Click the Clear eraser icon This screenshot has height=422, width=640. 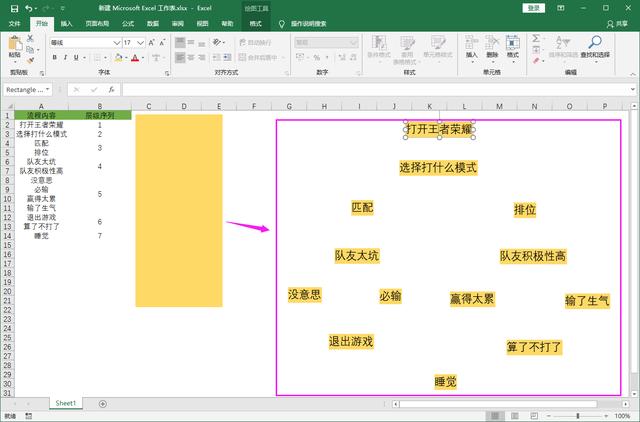[536, 60]
